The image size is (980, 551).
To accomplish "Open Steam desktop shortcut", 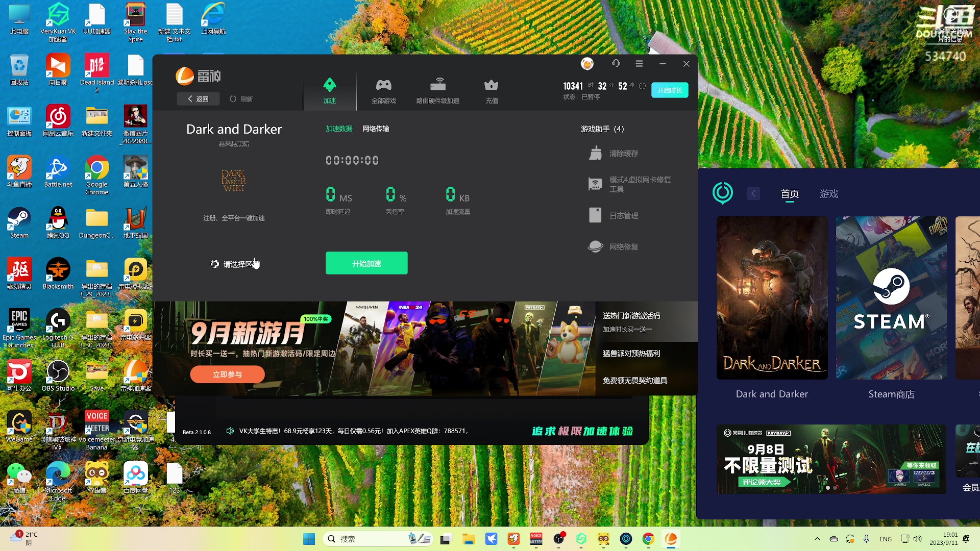I will 19,223.
